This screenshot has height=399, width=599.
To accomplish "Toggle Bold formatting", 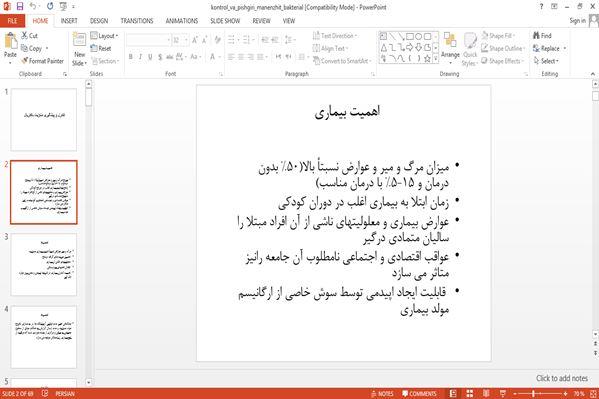I will click(131, 57).
